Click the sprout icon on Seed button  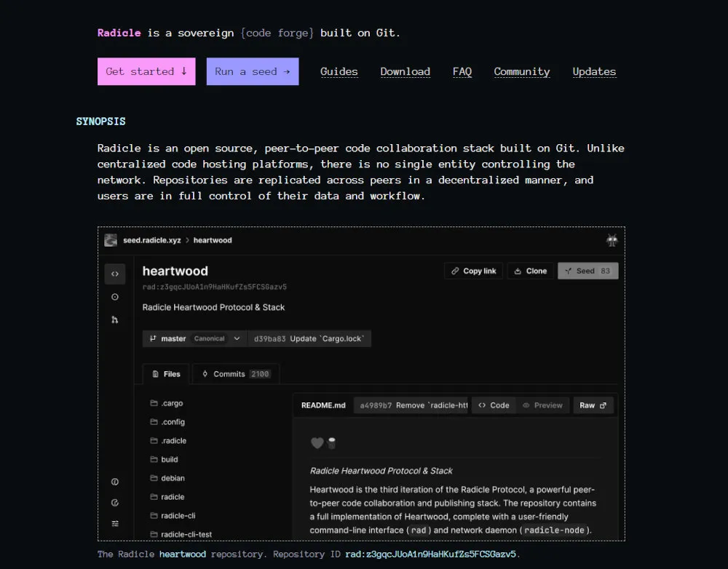[569, 271]
